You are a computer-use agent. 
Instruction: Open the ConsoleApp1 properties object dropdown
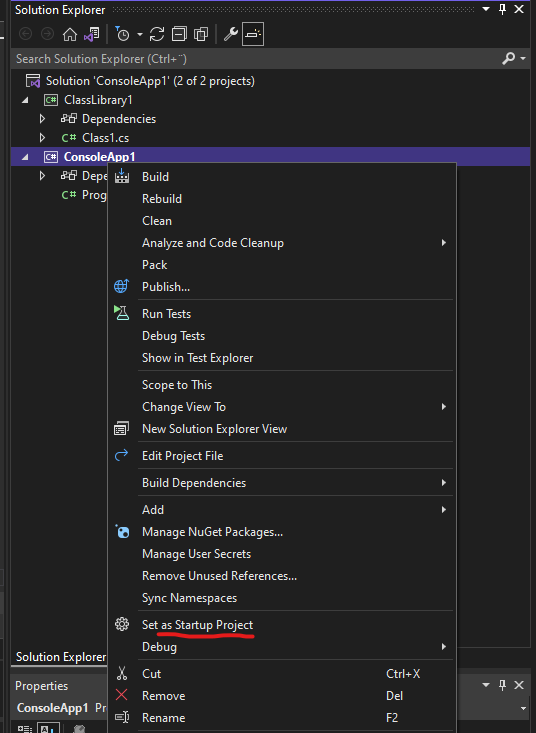[523, 708]
